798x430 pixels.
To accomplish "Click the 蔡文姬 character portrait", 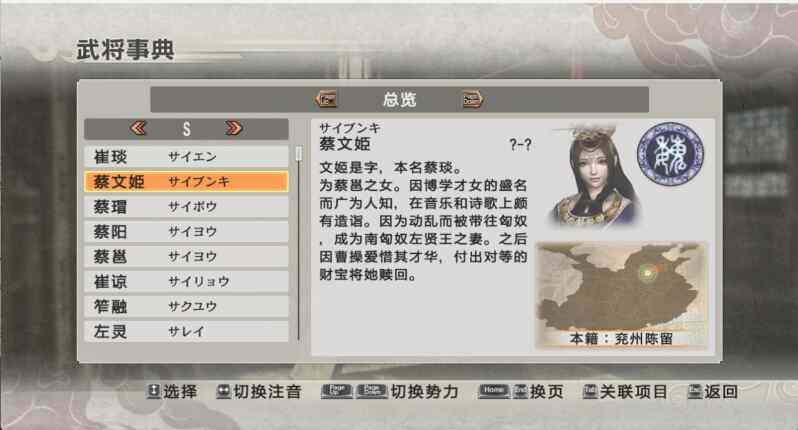I will 594,176.
